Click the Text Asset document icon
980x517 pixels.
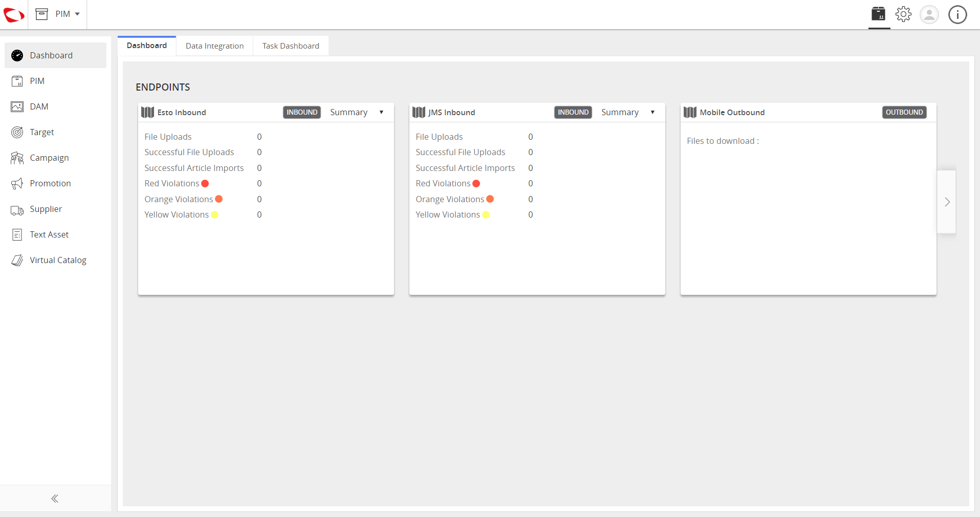click(x=17, y=234)
